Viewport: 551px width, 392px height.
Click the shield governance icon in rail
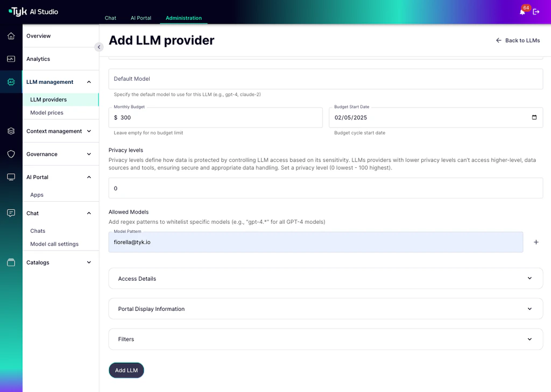coord(11,154)
